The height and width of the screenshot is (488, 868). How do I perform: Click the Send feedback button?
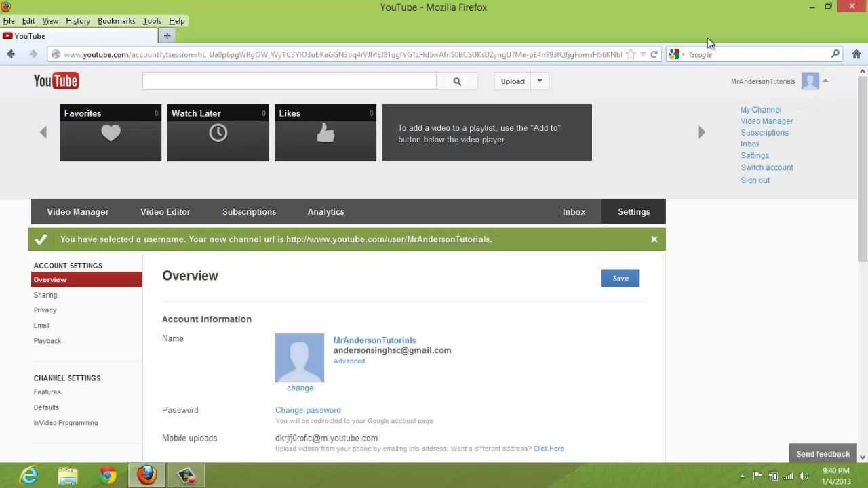coord(823,454)
